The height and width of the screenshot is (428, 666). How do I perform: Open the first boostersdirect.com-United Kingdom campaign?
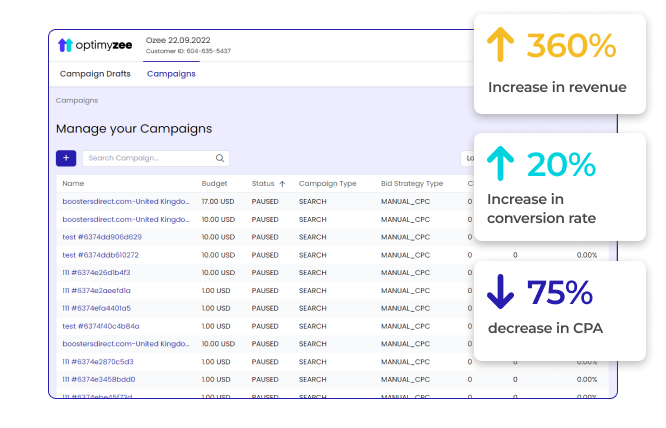pos(125,202)
